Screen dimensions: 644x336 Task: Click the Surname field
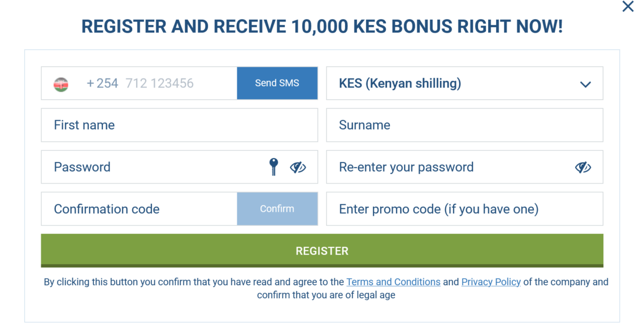(464, 125)
